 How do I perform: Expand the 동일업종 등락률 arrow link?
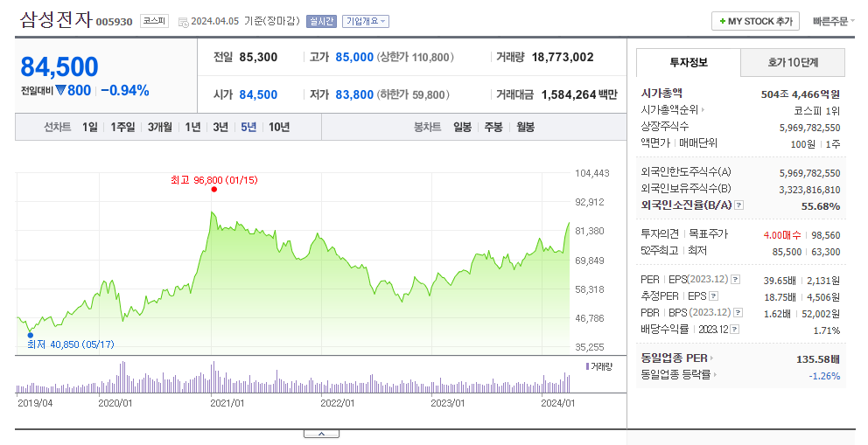pos(715,375)
